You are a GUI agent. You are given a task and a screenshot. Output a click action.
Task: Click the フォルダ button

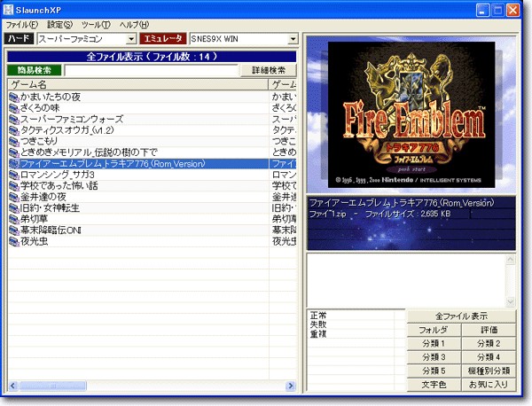click(x=434, y=330)
